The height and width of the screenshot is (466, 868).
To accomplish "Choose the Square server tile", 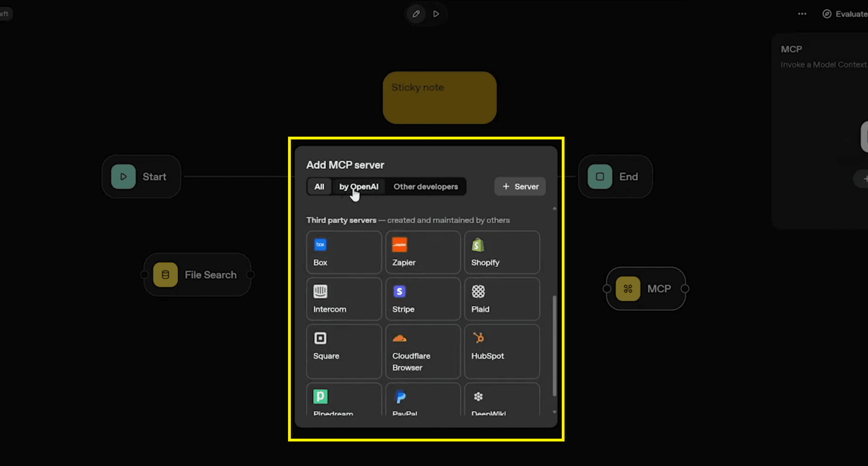I will (x=343, y=351).
